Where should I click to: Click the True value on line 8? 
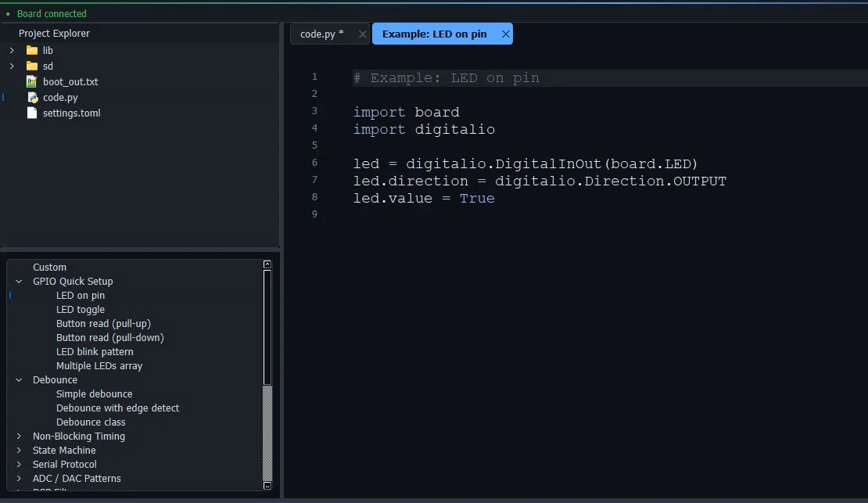click(x=477, y=199)
